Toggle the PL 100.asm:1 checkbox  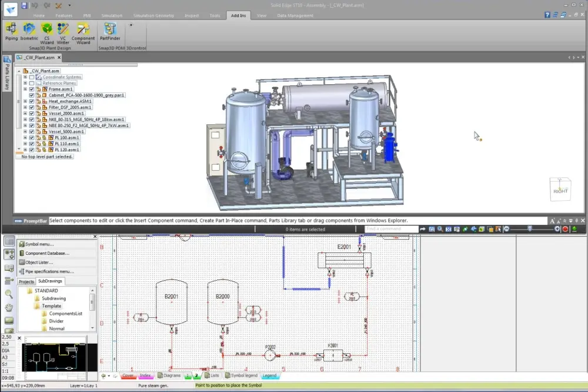tap(31, 138)
